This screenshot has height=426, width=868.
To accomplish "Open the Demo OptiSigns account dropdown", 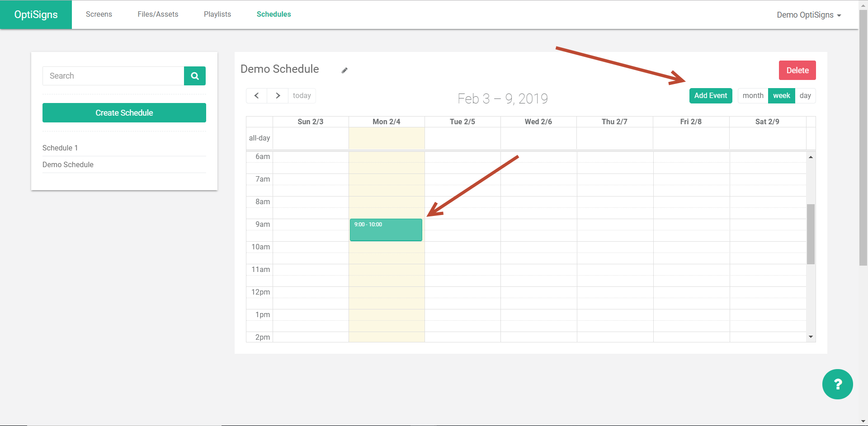I will (808, 14).
